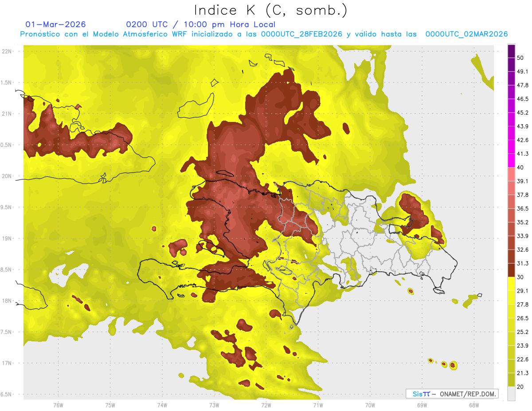Click the colorbar value "37.8"
532x411 pixels.
[523, 195]
